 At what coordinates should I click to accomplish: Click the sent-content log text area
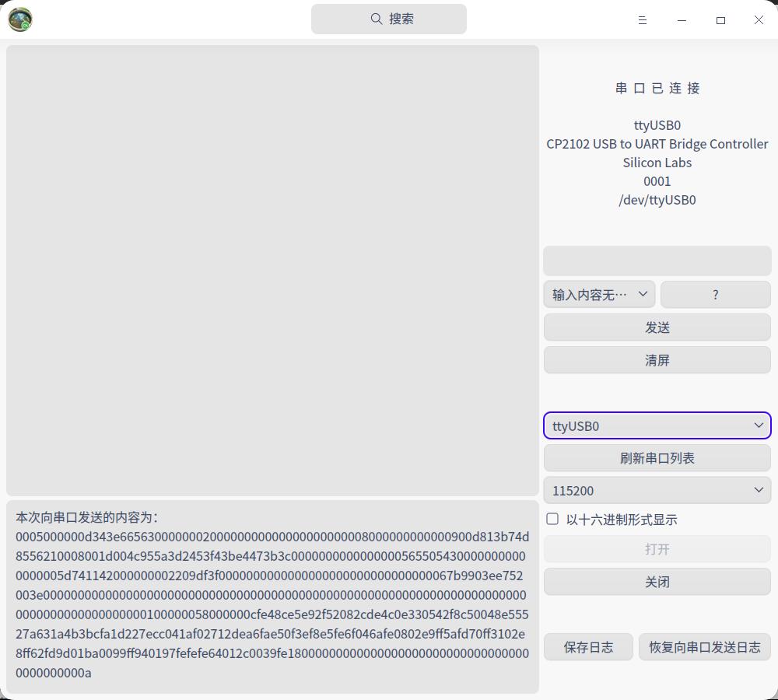click(272, 597)
